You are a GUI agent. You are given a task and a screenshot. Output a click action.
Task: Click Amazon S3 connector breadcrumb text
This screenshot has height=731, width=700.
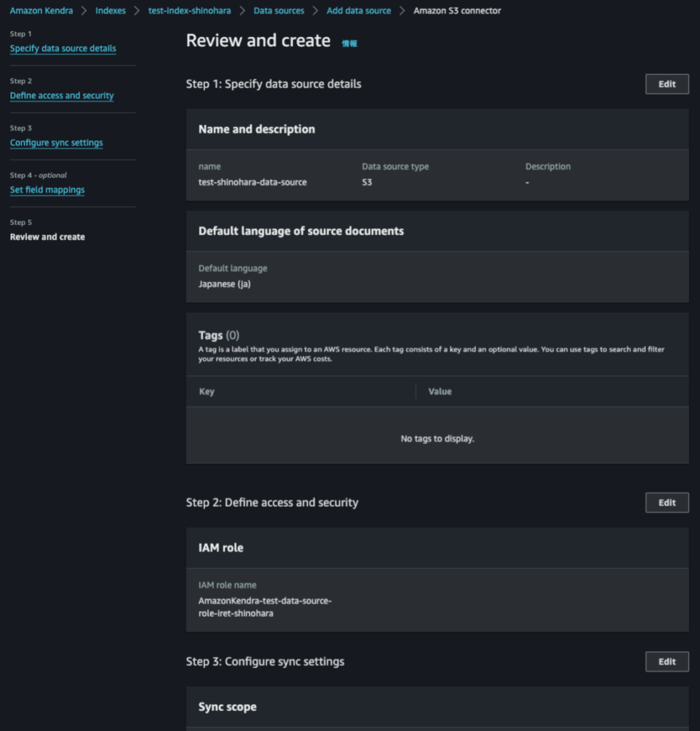click(457, 11)
